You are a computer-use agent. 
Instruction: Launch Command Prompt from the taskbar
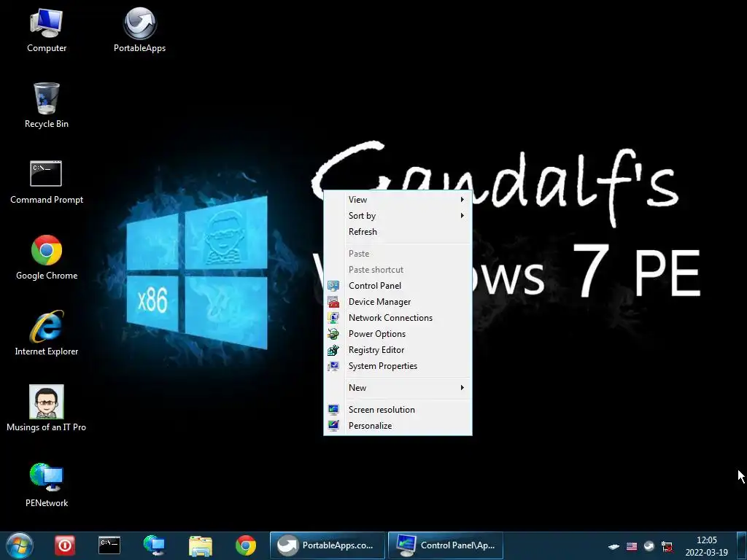pyautogui.click(x=109, y=545)
